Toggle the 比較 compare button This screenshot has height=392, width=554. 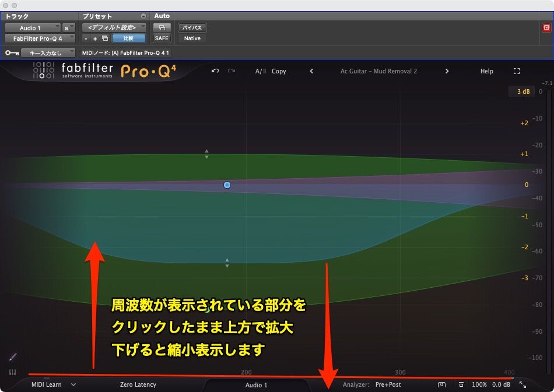coord(129,38)
